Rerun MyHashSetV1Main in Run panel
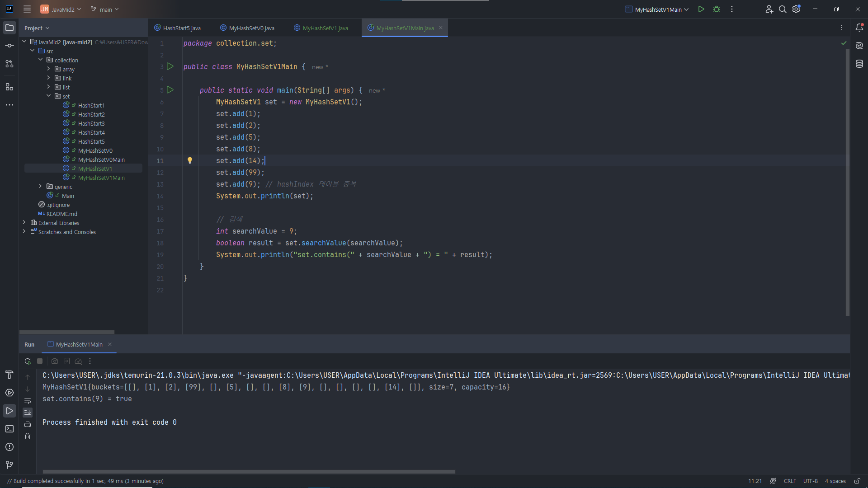868x488 pixels. point(28,361)
